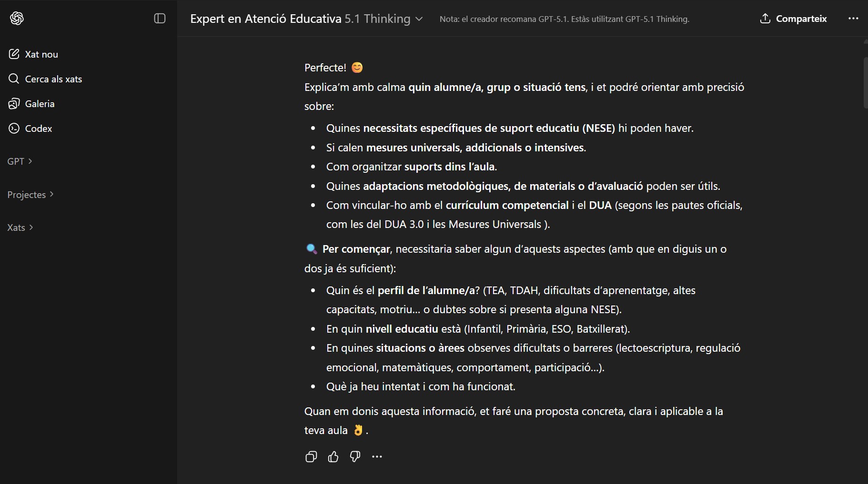868x484 pixels.
Task: Expand the Projectes section
Action: tap(30, 194)
